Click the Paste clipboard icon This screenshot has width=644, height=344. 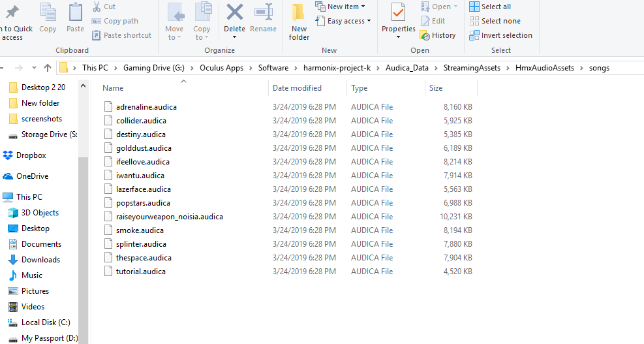coord(75,12)
